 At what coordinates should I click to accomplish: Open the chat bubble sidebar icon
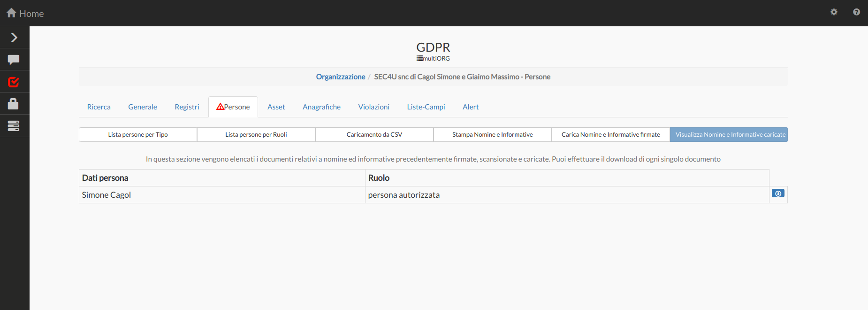[14, 60]
